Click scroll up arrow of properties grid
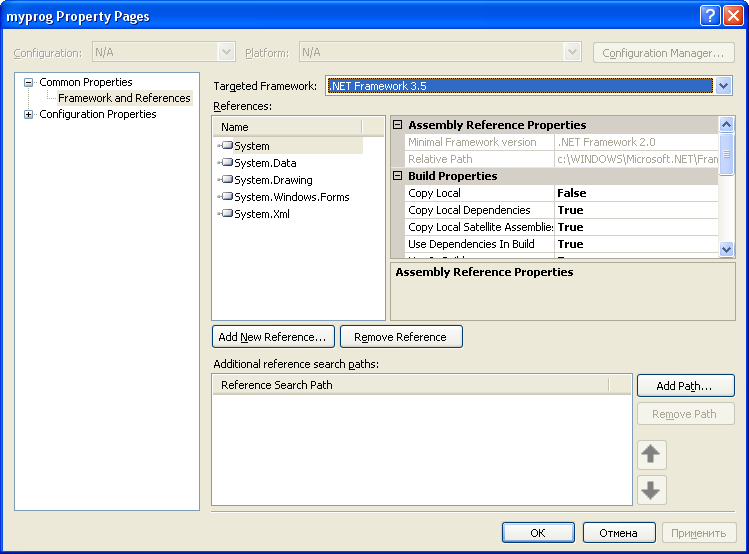The image size is (749, 554). [727, 125]
